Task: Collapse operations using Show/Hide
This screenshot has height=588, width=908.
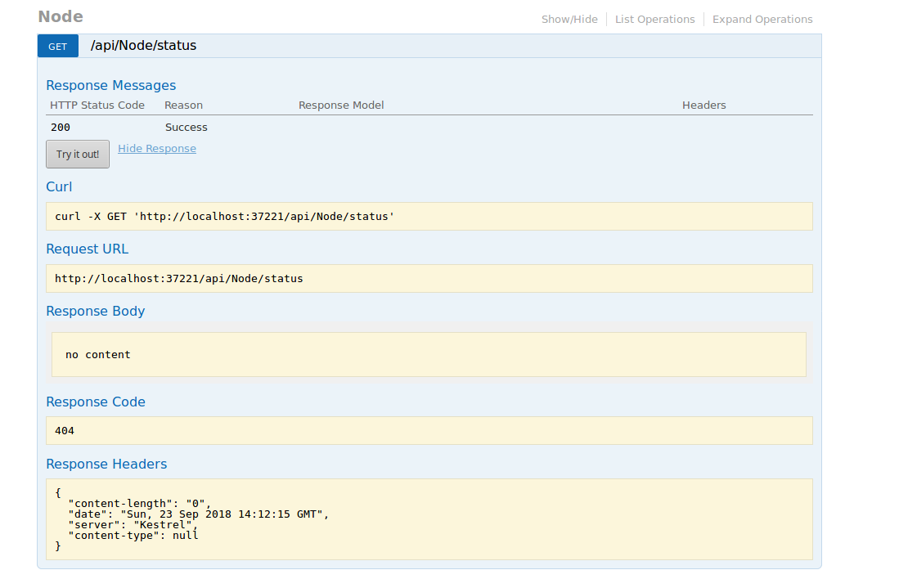Action: click(x=569, y=19)
